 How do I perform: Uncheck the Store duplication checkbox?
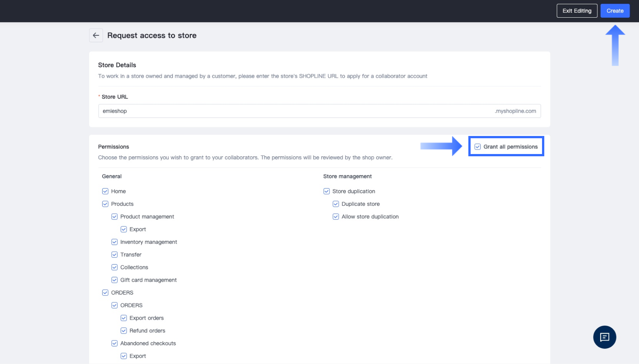pyautogui.click(x=327, y=191)
